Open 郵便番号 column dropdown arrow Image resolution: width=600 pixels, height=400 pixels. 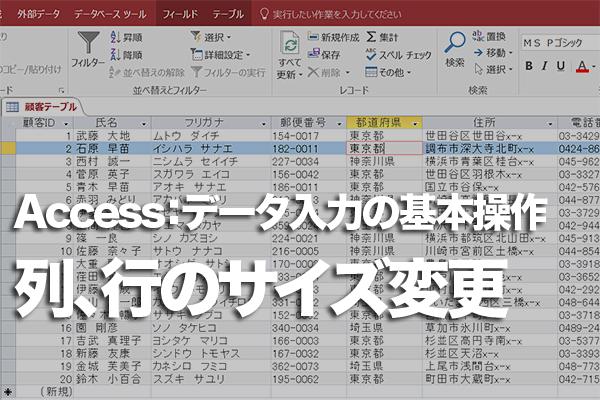pyautogui.click(x=339, y=124)
